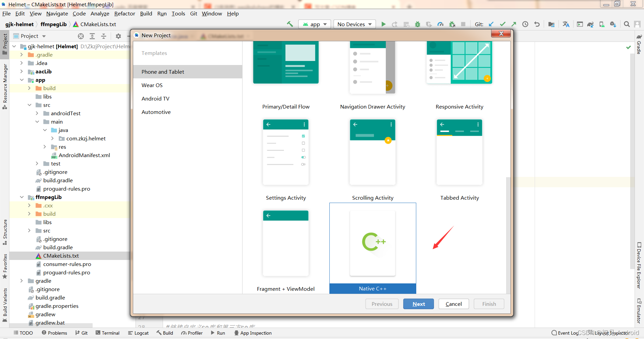Click the Git rollback arrow icon
The width and height of the screenshot is (644, 339).
pyautogui.click(x=537, y=24)
